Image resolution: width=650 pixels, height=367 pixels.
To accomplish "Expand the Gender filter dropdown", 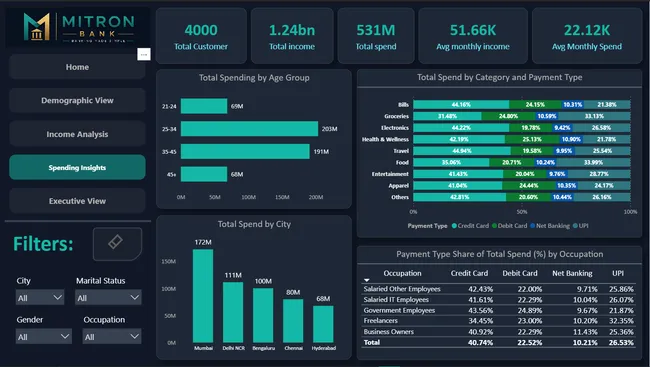I will coord(44,336).
